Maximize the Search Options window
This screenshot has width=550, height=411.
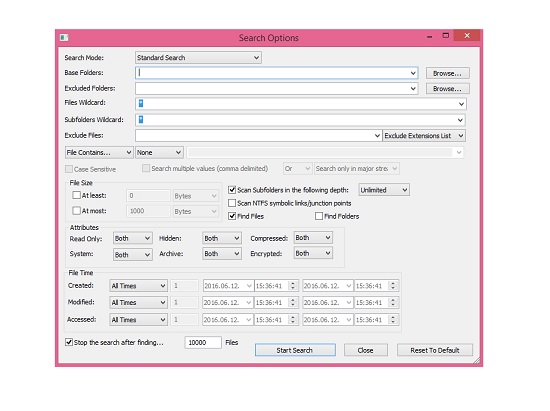[445, 35]
